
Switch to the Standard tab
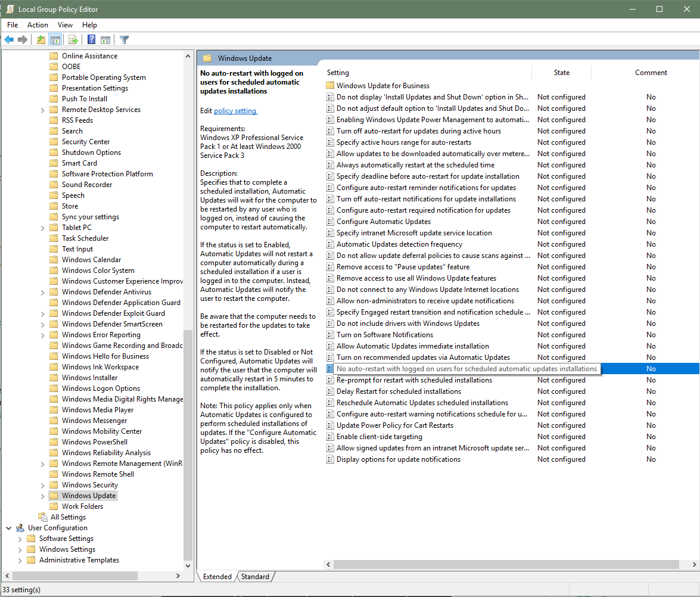[x=255, y=576]
